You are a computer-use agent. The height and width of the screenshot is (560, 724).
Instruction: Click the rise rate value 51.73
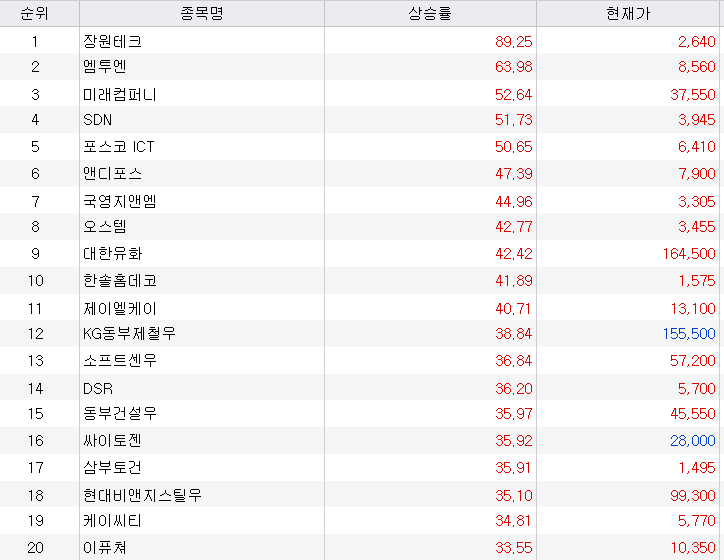[x=513, y=120]
